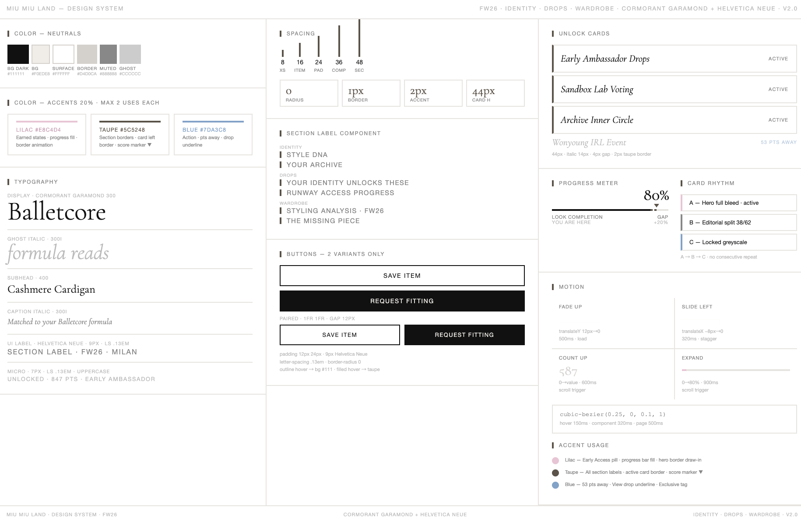Pick the SURFACE #FFFFFF swatch

point(63,54)
